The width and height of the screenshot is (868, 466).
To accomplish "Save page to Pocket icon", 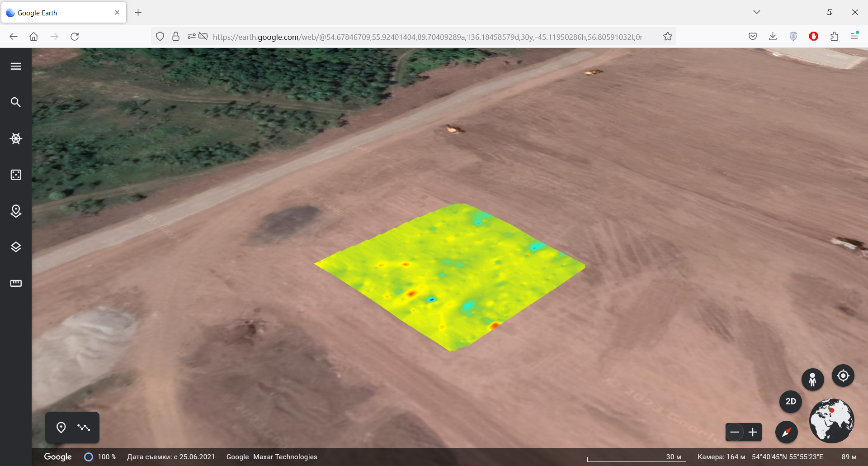I will tap(753, 37).
